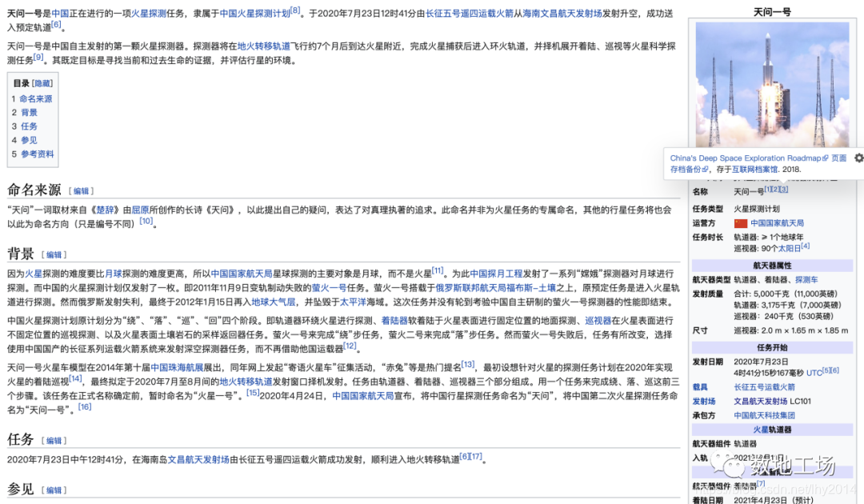Viewport: 864px width, 504px height.
Task: Follow citation [16] after 天问一号
Action: click(x=85, y=407)
